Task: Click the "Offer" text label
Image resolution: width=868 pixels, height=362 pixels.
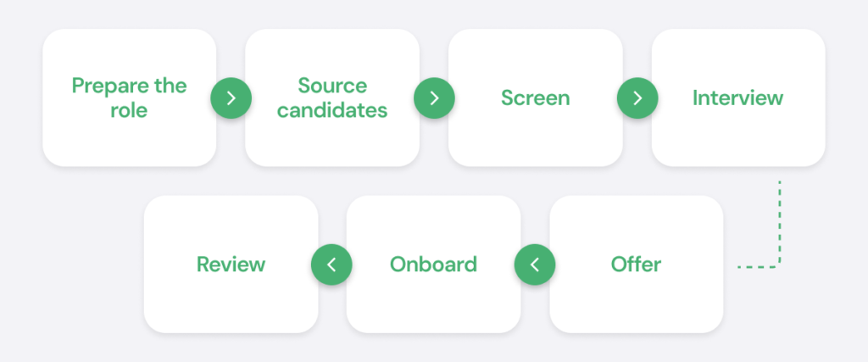Action: pos(636,264)
